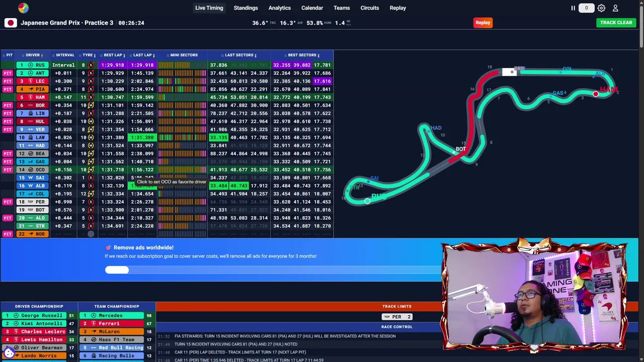
Task: Click the red Replay badge
Action: point(482,23)
